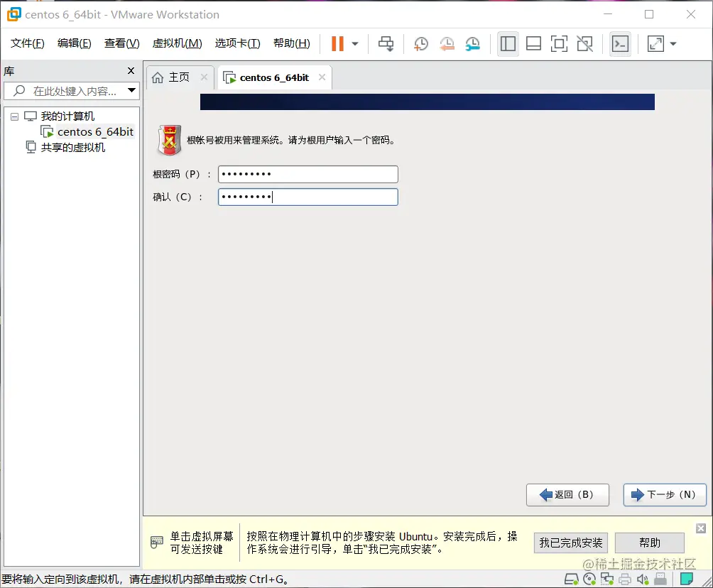The image size is (713, 588).
Task: Open the 文件(F) menu
Action: 27,43
